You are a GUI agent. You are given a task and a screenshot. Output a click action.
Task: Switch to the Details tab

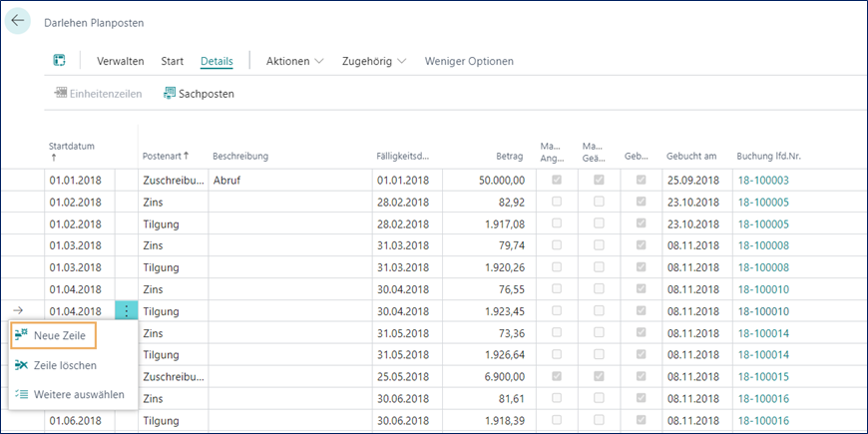(217, 61)
